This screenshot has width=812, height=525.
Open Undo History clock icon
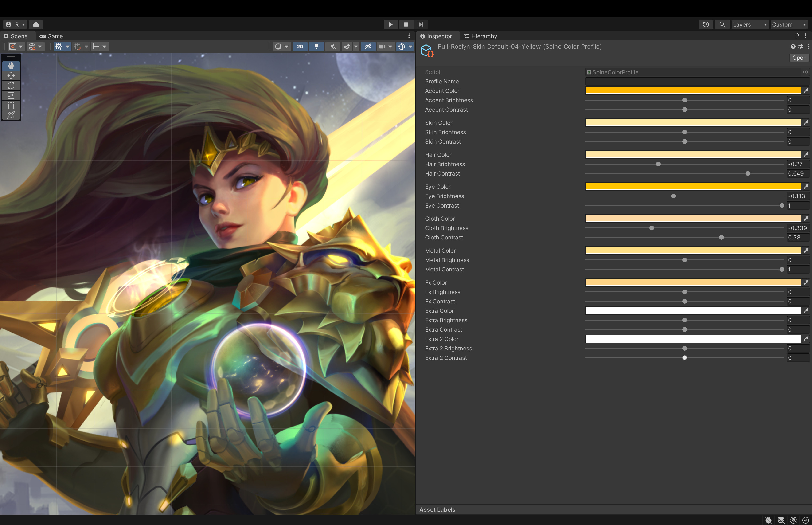(706, 24)
